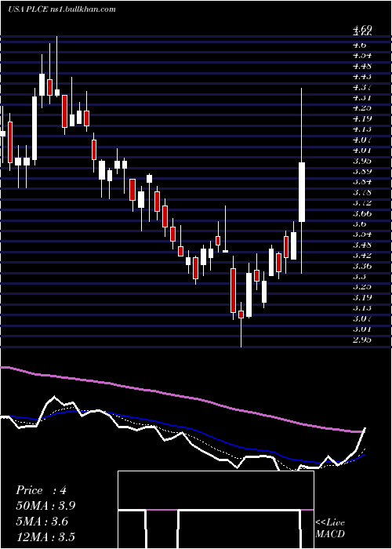The height and width of the screenshot is (549, 392).
Task: Select the 4.31 axis value
Action: 362,97
